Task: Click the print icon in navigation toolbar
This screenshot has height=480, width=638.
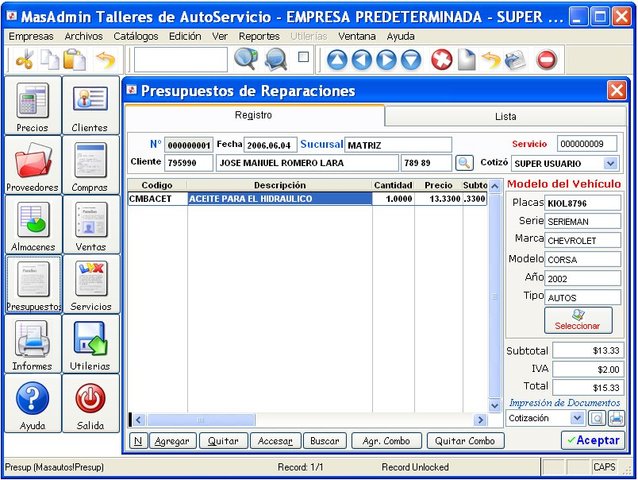Action: pos(515,60)
